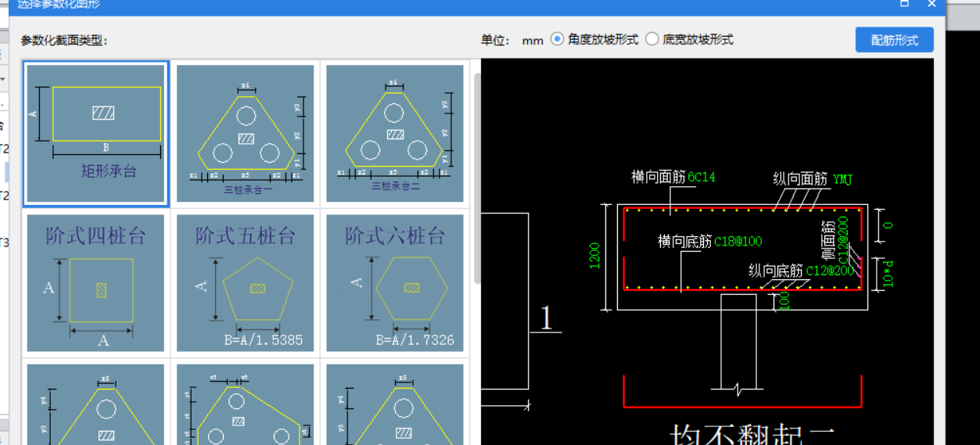Pick the 阶式五桩台 section type

pos(246,283)
